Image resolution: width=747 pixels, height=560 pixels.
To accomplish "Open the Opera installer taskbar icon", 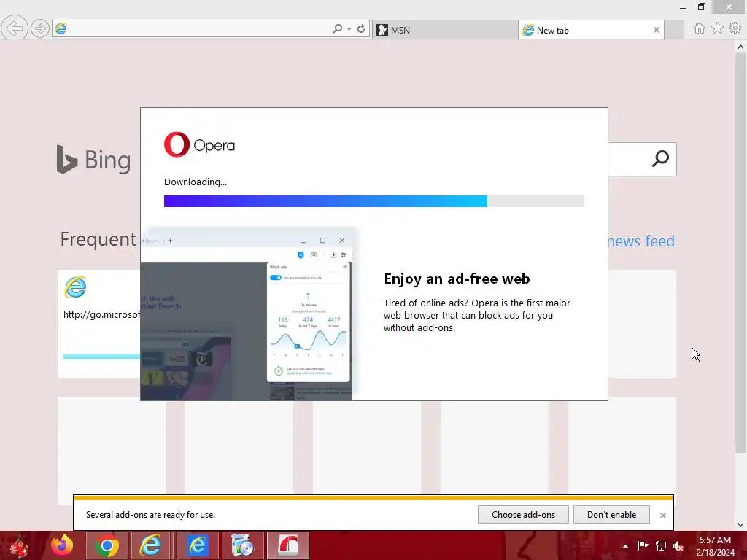I will 287,545.
